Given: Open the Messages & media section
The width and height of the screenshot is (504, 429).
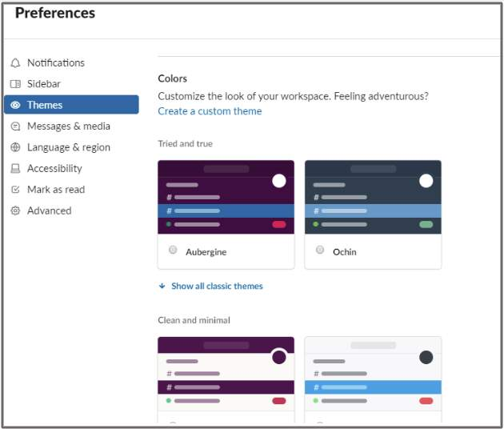Looking at the screenshot, I should (x=69, y=126).
